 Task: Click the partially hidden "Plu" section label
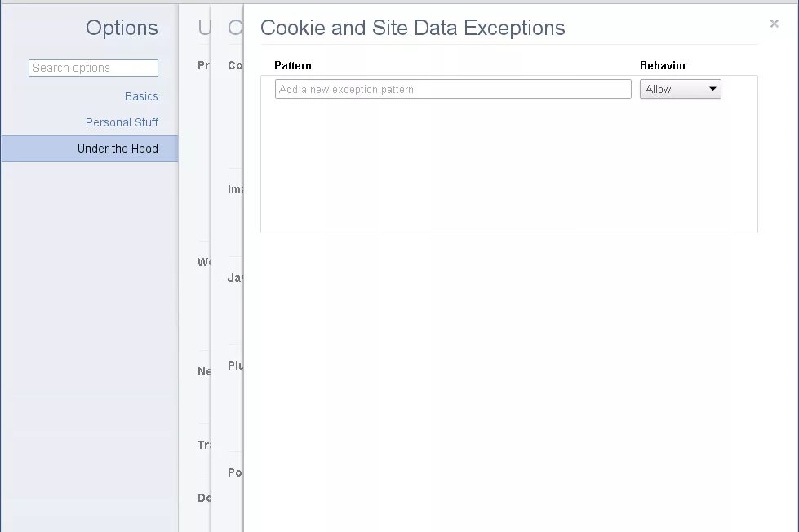tap(235, 366)
